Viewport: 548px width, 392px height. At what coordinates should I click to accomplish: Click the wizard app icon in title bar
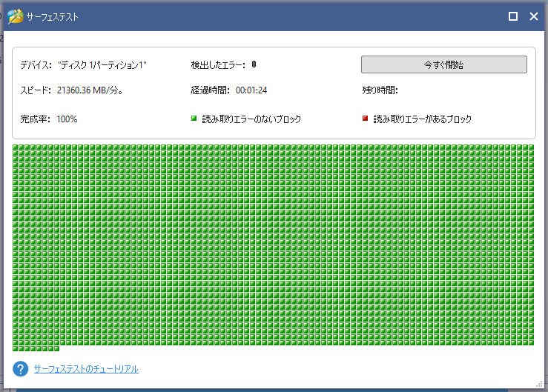[16, 16]
